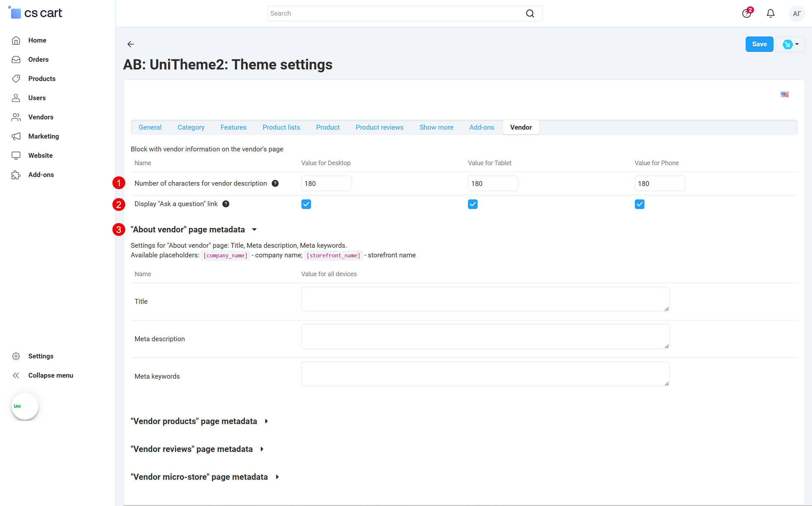Viewport: 812px width, 506px height.
Task: Edit Phone vendor description characters value
Action: (659, 183)
